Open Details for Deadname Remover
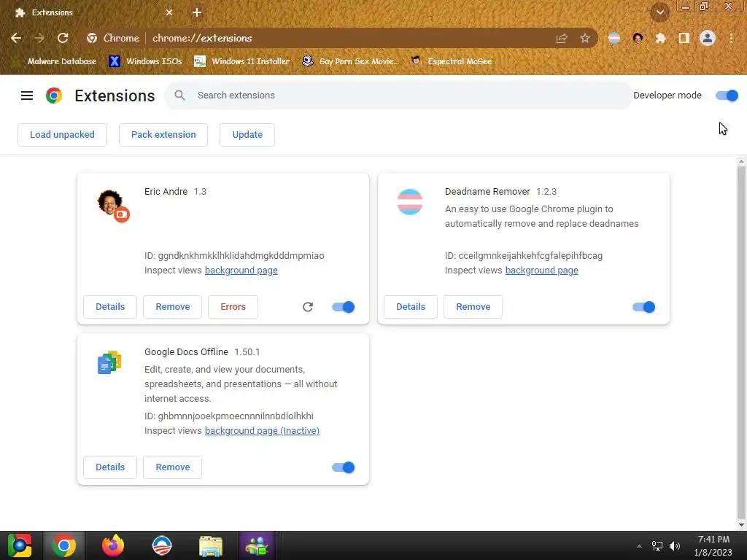Image resolution: width=747 pixels, height=560 pixels. coord(411,307)
